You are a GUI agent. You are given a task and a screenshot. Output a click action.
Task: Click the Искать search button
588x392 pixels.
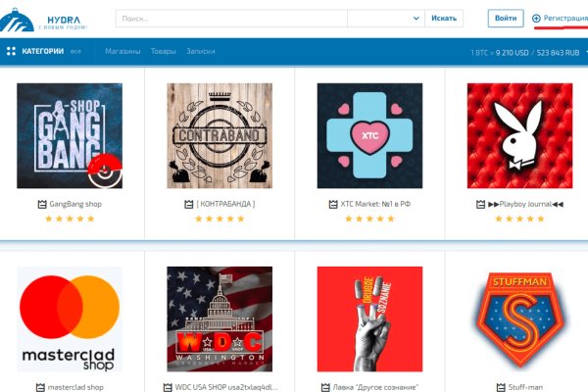pos(444,18)
